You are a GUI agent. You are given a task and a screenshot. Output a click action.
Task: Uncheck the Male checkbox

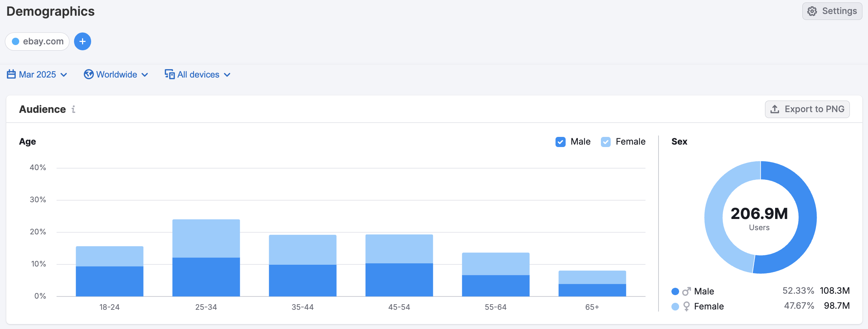(561, 142)
